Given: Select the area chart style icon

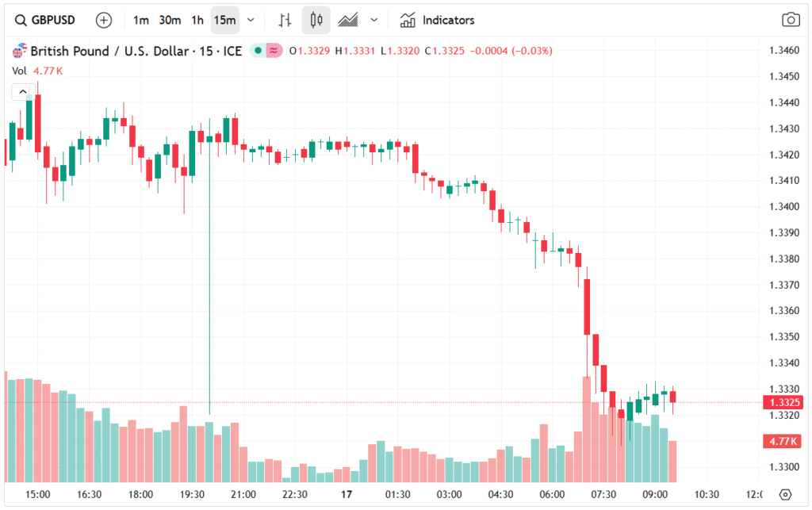Looking at the screenshot, I should (x=347, y=20).
